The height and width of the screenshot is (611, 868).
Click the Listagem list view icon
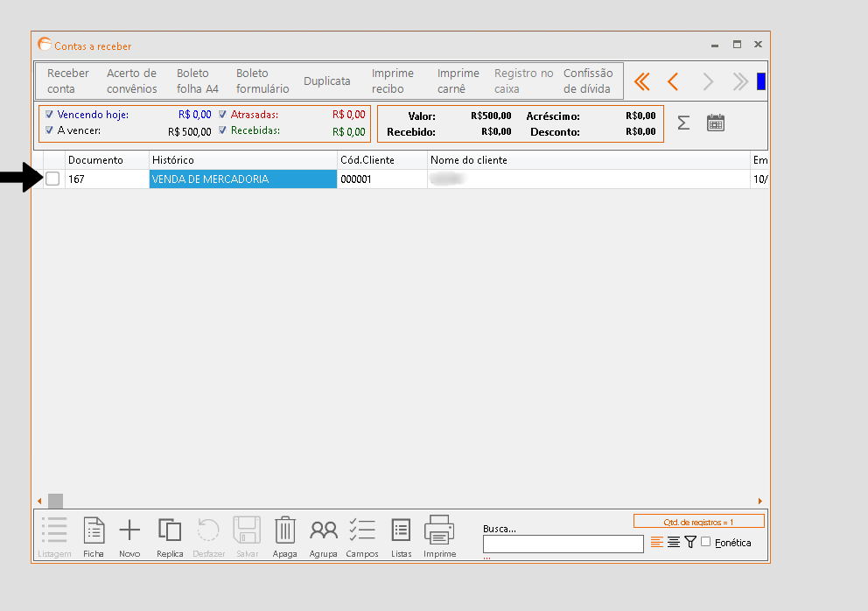pyautogui.click(x=54, y=537)
